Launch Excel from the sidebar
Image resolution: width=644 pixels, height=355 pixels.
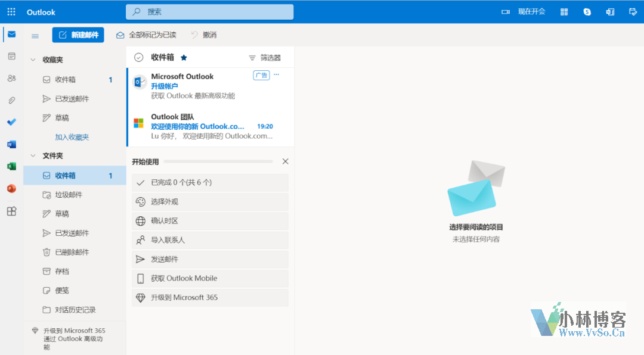pyautogui.click(x=11, y=166)
